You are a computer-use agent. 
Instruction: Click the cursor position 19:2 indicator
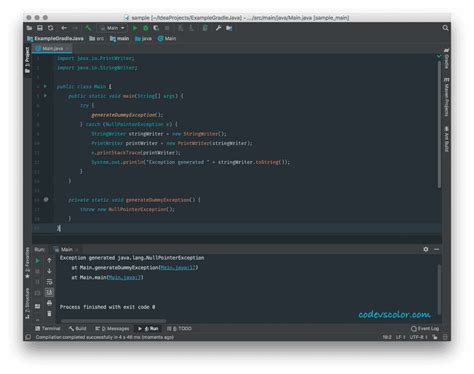387,337
